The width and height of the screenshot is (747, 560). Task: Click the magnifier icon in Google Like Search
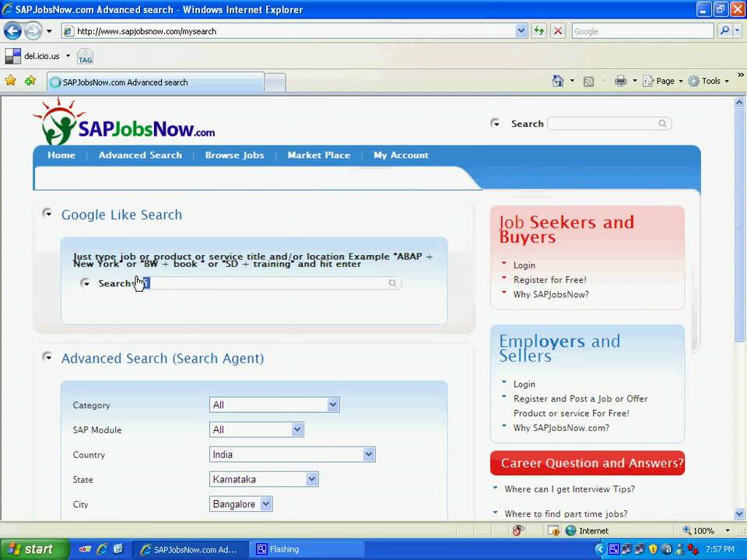[x=392, y=283]
